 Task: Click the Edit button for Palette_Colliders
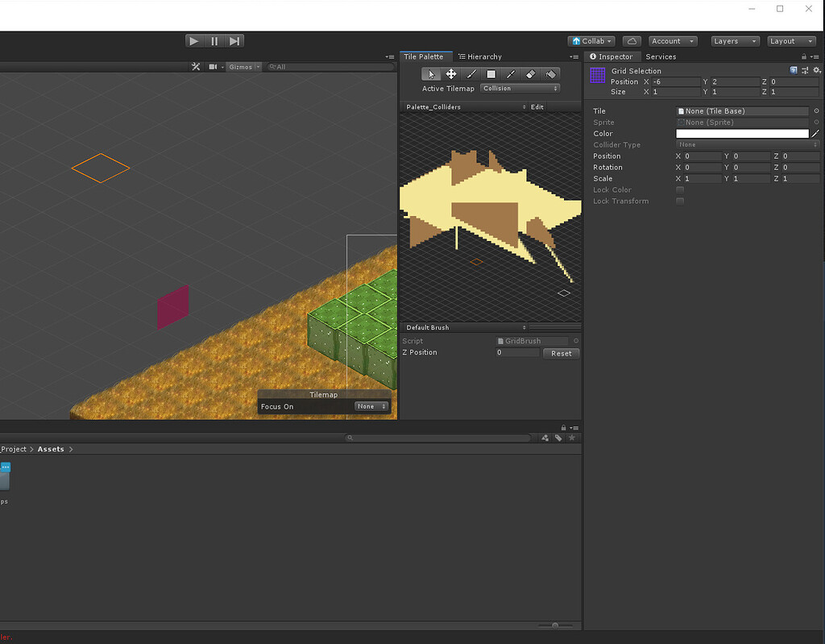(x=537, y=106)
